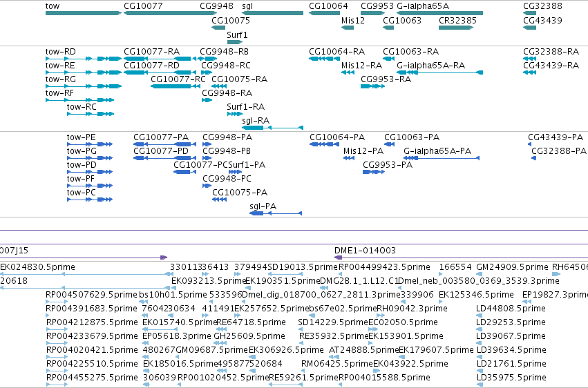Screen dimensions: 588x388
Task: Click the CG9953-PA protein feature
Action: pos(374,172)
